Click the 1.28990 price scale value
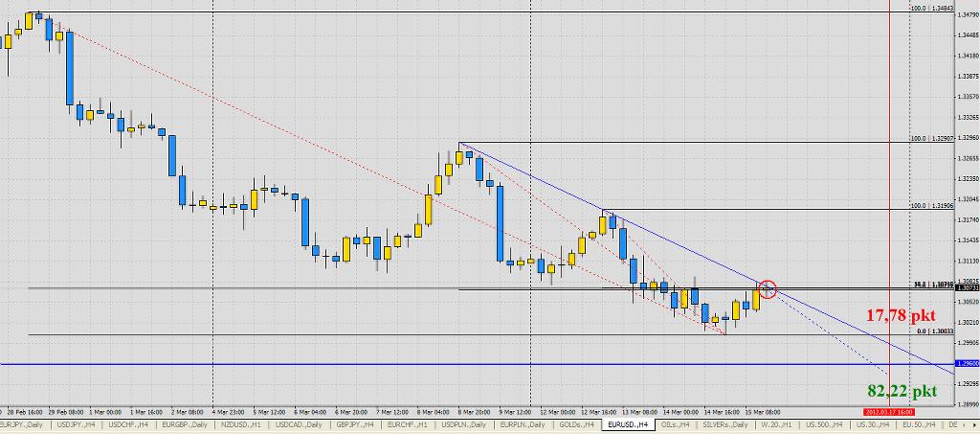The image size is (980, 434). 968,404
